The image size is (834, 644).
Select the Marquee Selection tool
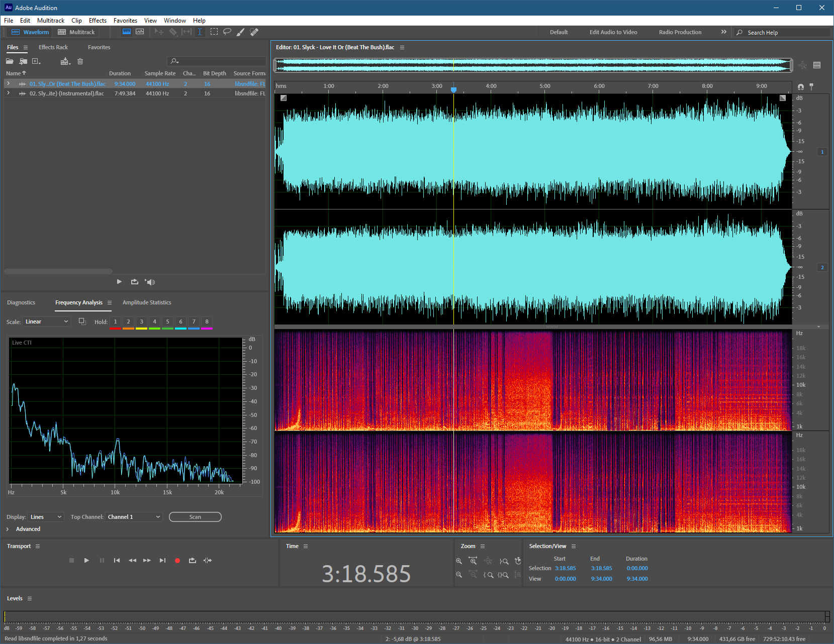click(x=214, y=32)
